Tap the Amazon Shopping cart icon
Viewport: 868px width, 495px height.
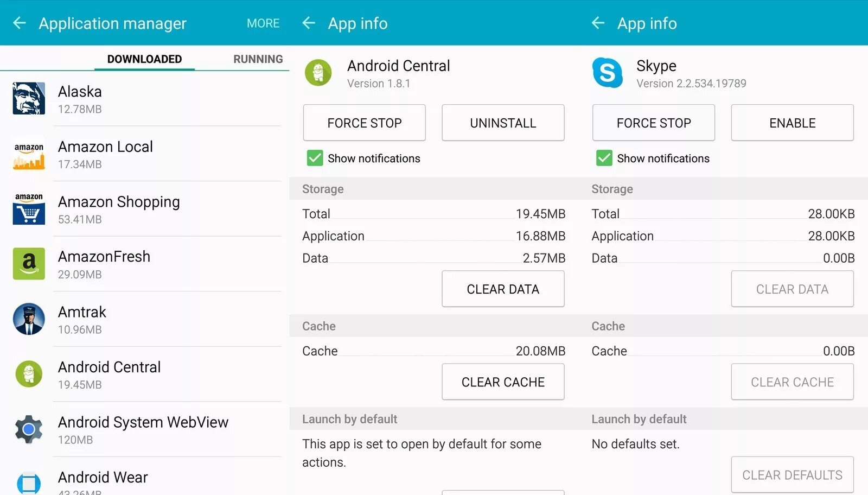click(x=29, y=209)
